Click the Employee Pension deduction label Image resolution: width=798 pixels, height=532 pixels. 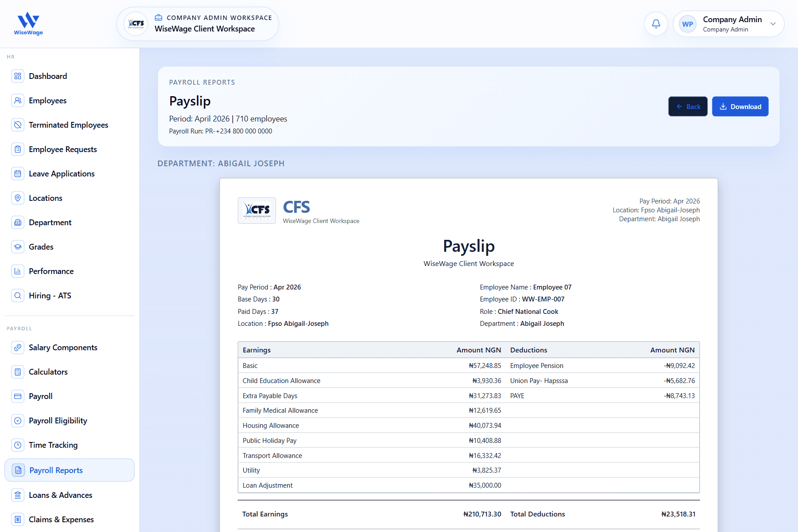click(536, 366)
